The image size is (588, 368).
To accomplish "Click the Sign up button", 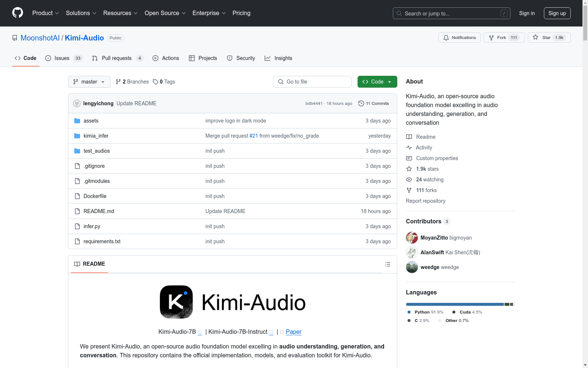I will pyautogui.click(x=557, y=13).
